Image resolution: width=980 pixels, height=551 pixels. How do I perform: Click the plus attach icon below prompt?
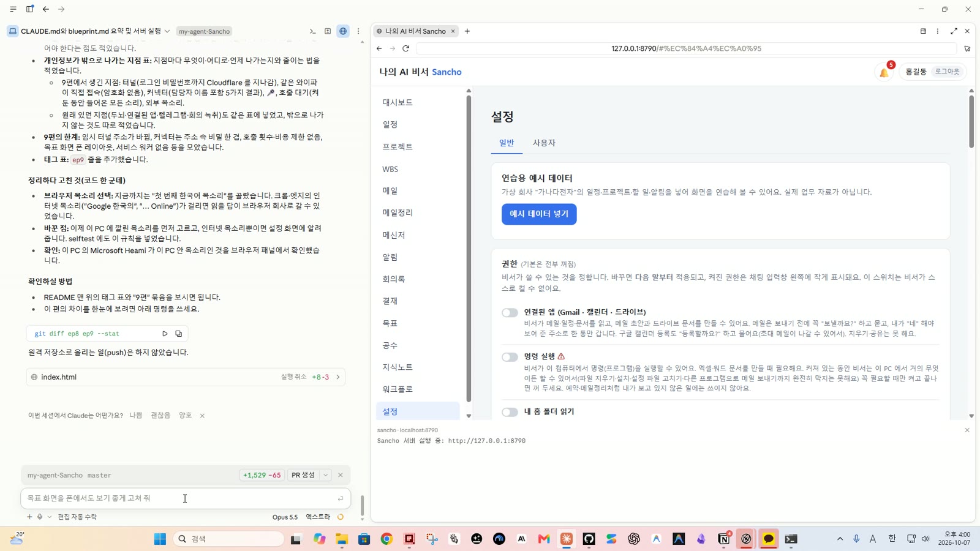(29, 517)
